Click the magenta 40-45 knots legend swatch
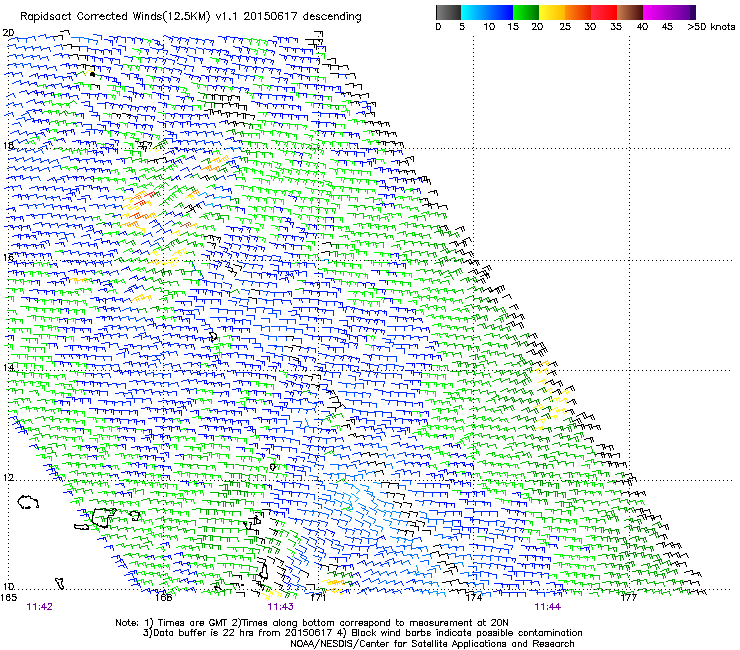The height and width of the screenshot is (650, 740). pos(656,12)
